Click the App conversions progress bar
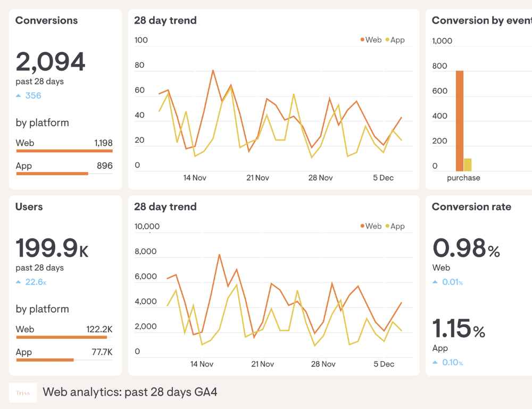This screenshot has height=409, width=532. tap(52, 174)
